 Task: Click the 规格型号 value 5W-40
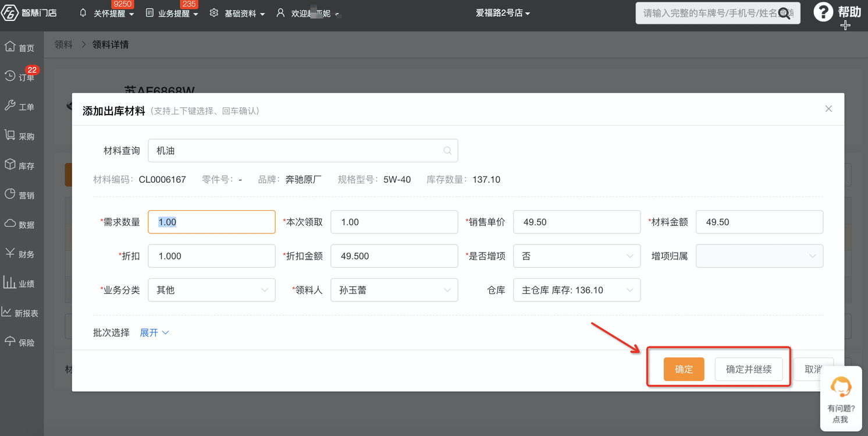(397, 179)
